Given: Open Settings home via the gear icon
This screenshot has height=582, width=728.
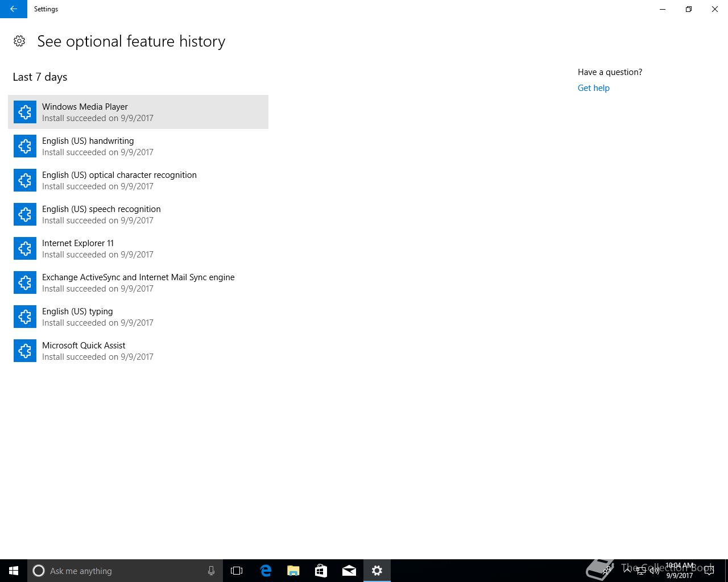Looking at the screenshot, I should click(19, 41).
